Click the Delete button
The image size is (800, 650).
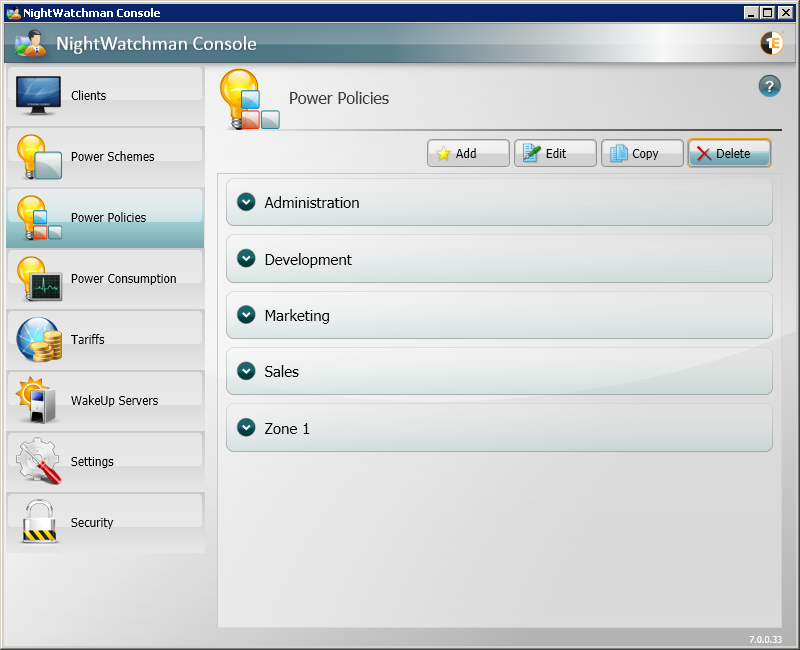(729, 153)
